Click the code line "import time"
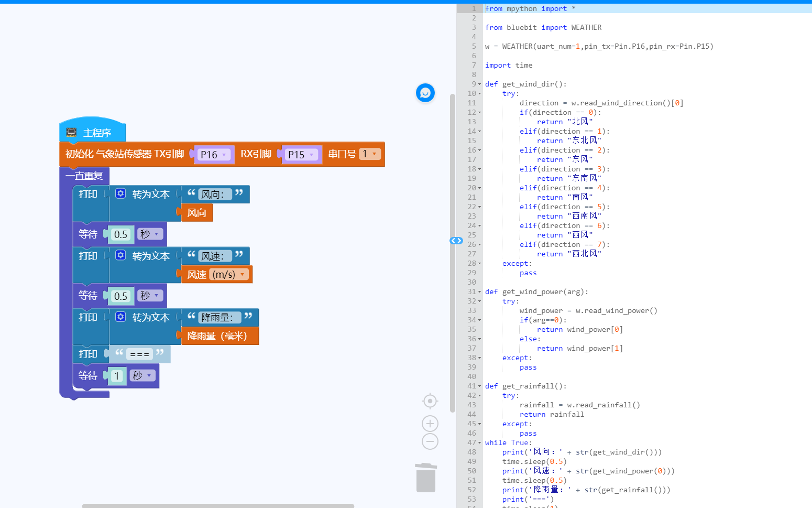Screen dimensions: 812x508 coord(509,65)
